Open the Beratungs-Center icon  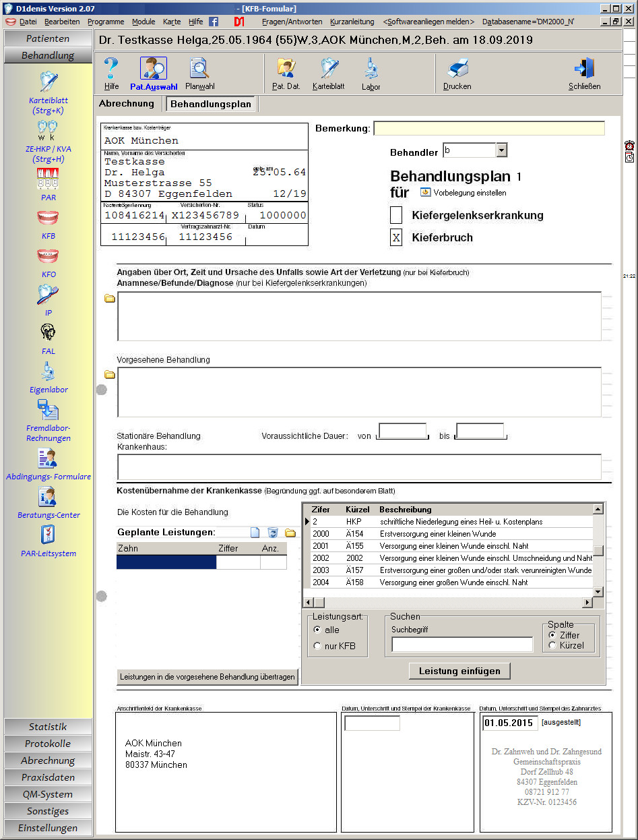pos(48,496)
